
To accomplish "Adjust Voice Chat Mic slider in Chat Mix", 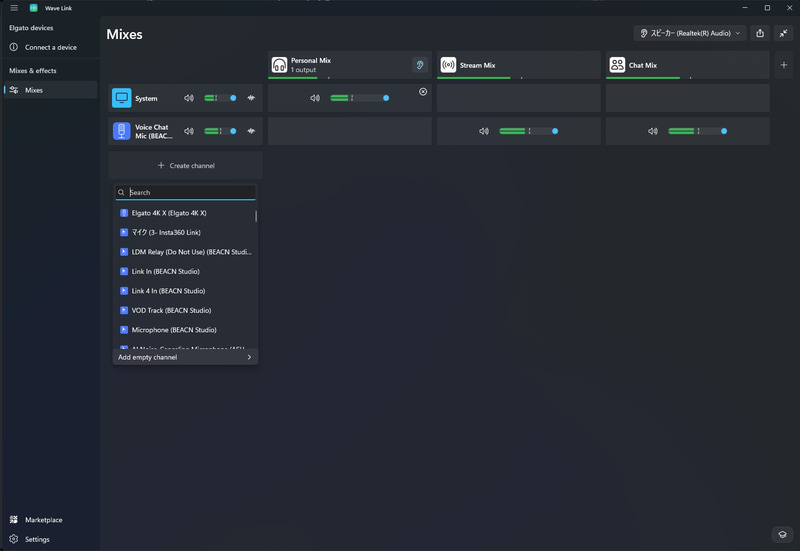I will coord(697,131).
